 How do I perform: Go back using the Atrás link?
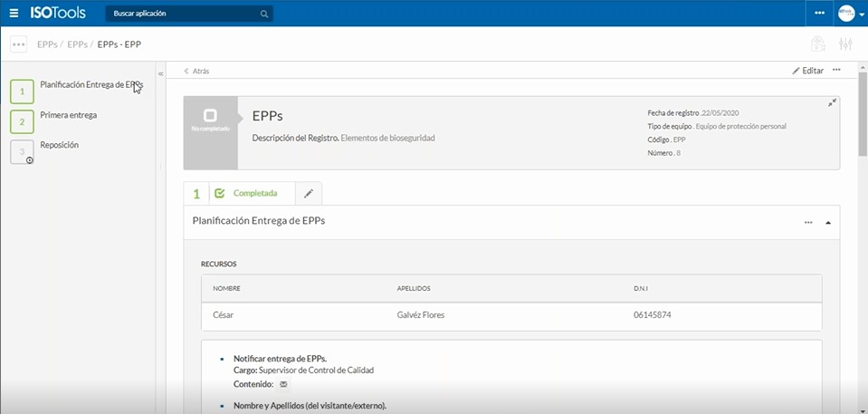[196, 71]
